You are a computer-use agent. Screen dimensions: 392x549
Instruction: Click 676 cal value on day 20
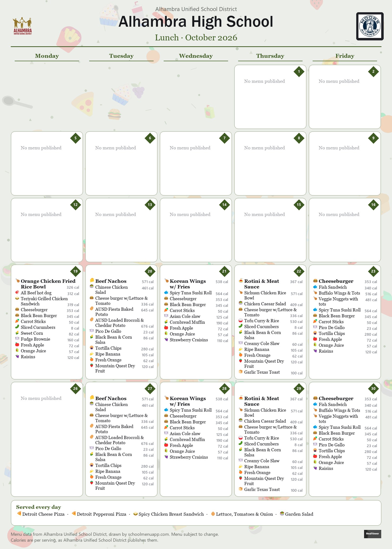(x=147, y=326)
